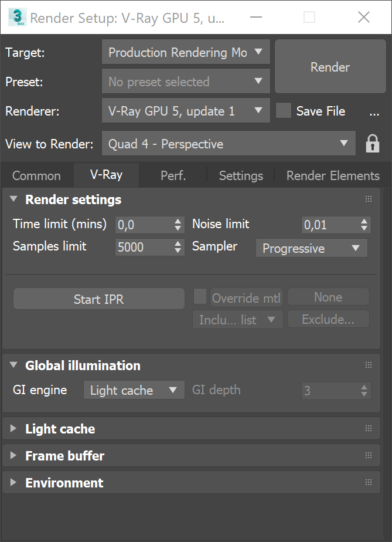Expand the Light cache rollout
The width and height of the screenshot is (392, 542).
pyautogui.click(x=14, y=428)
